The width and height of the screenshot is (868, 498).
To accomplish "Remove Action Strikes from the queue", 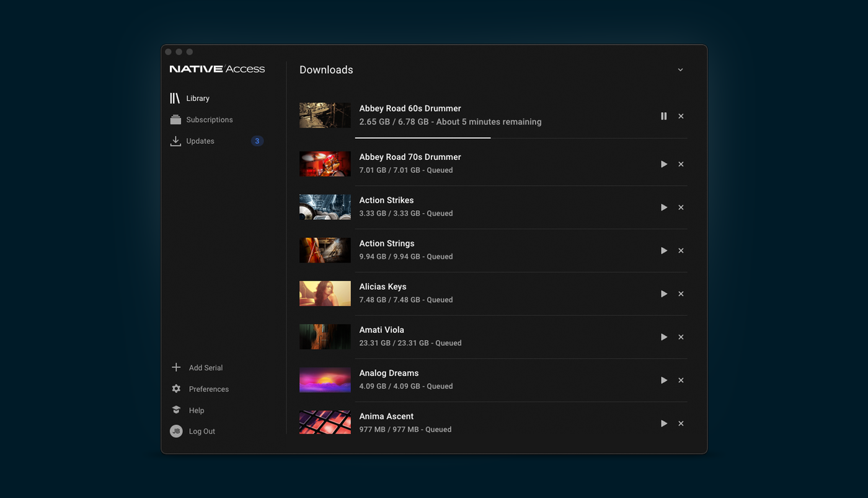I will pyautogui.click(x=681, y=207).
